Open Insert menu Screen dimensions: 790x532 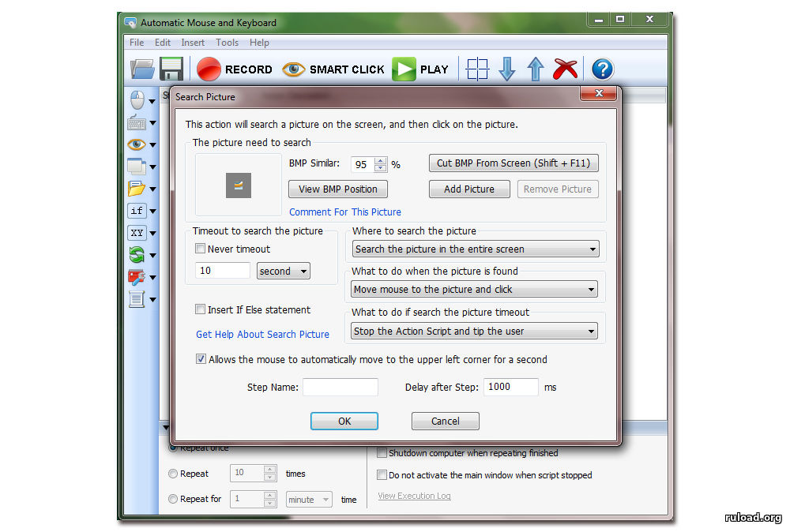[193, 43]
